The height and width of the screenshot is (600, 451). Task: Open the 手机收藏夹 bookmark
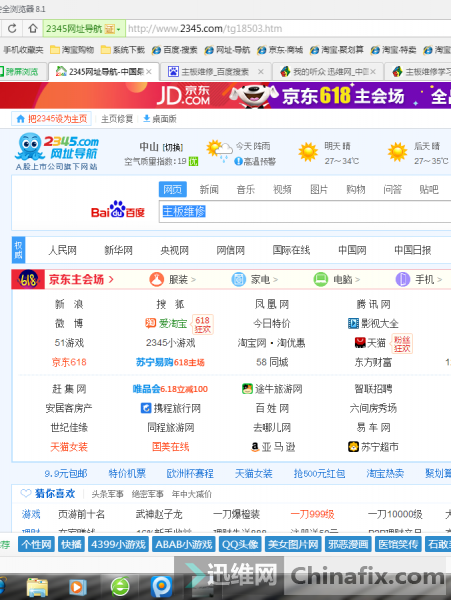(x=23, y=50)
